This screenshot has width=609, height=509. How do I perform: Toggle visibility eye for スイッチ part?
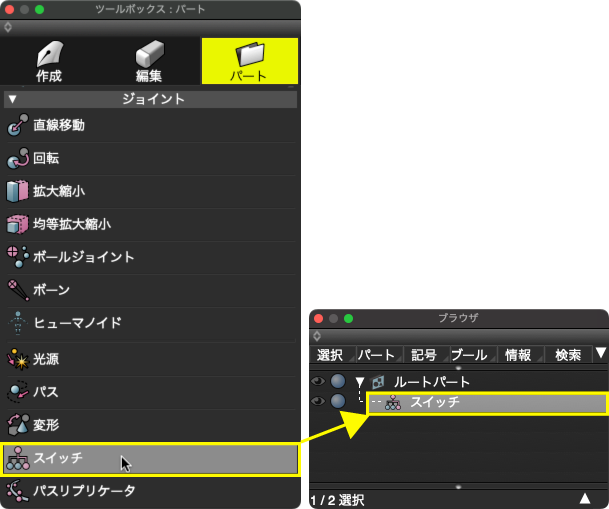[318, 402]
